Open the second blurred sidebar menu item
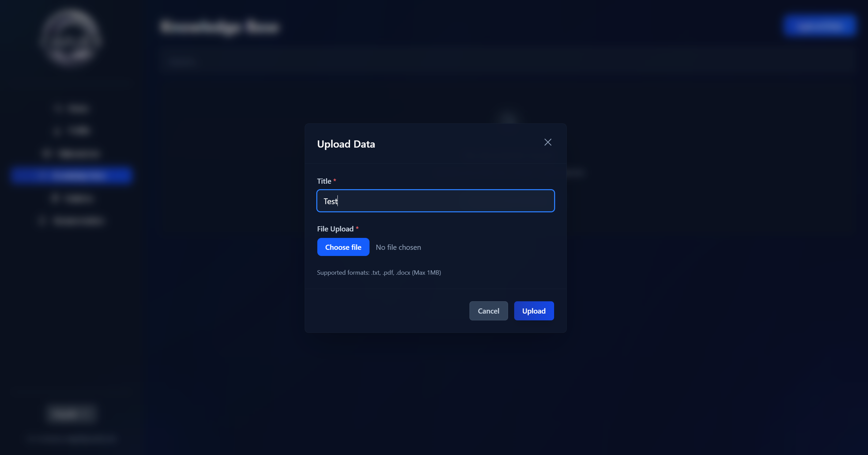 click(x=72, y=131)
